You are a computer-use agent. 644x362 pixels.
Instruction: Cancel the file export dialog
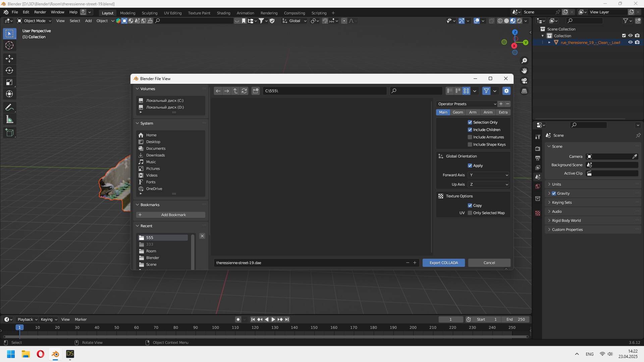[x=489, y=263]
